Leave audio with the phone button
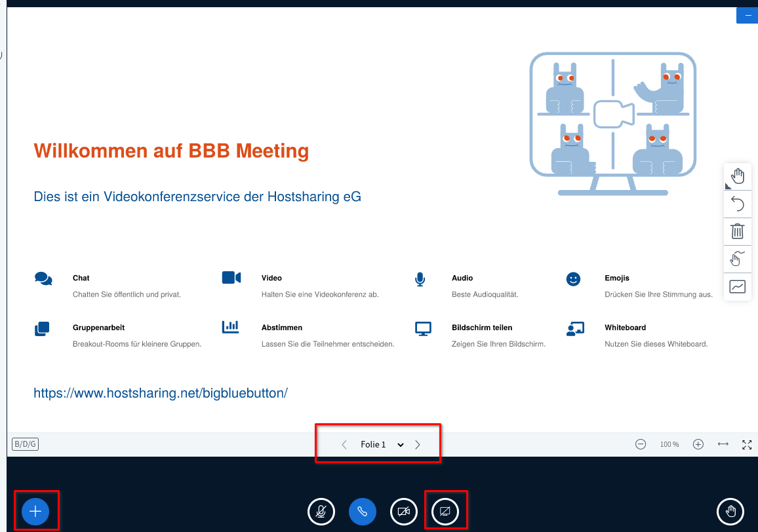The image size is (758, 532). (363, 511)
